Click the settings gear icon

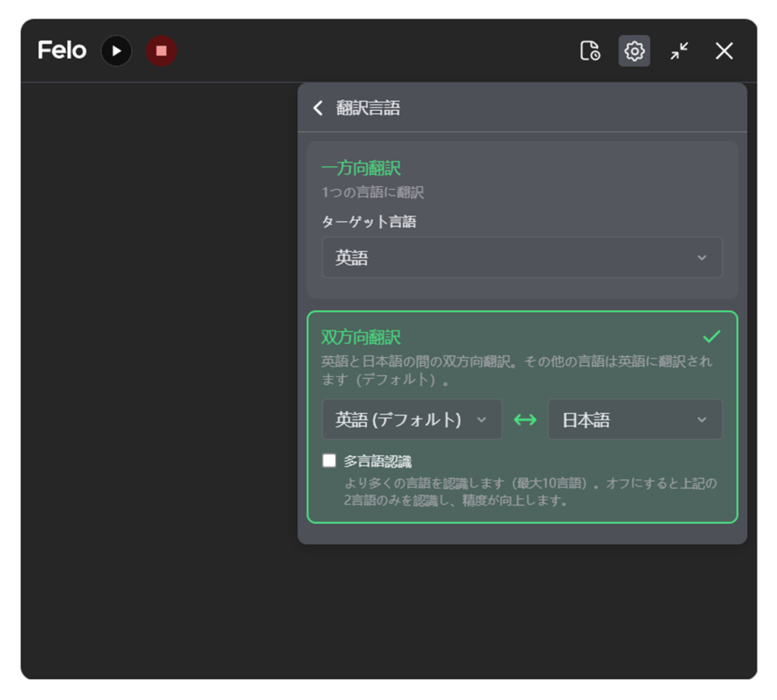[x=634, y=51]
